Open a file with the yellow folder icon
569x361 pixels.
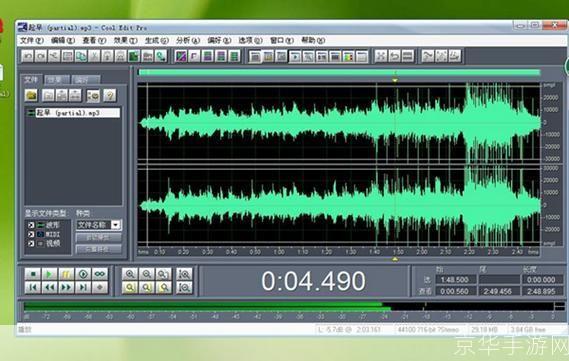32,96
